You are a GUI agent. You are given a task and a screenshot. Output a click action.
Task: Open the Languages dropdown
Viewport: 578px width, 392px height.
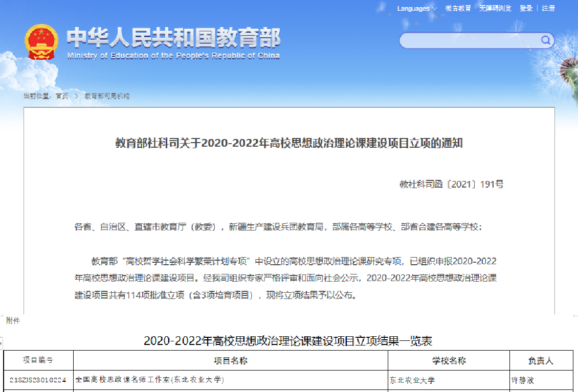pos(417,9)
